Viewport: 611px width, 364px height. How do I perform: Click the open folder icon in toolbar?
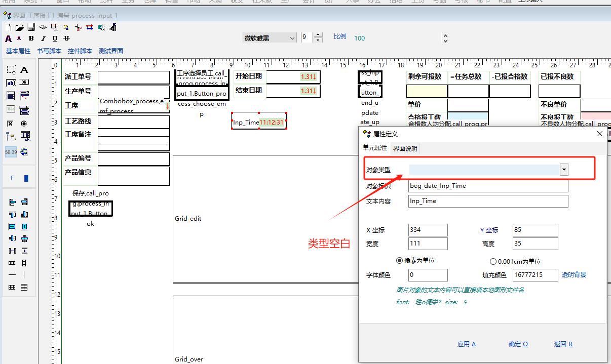click(19, 27)
